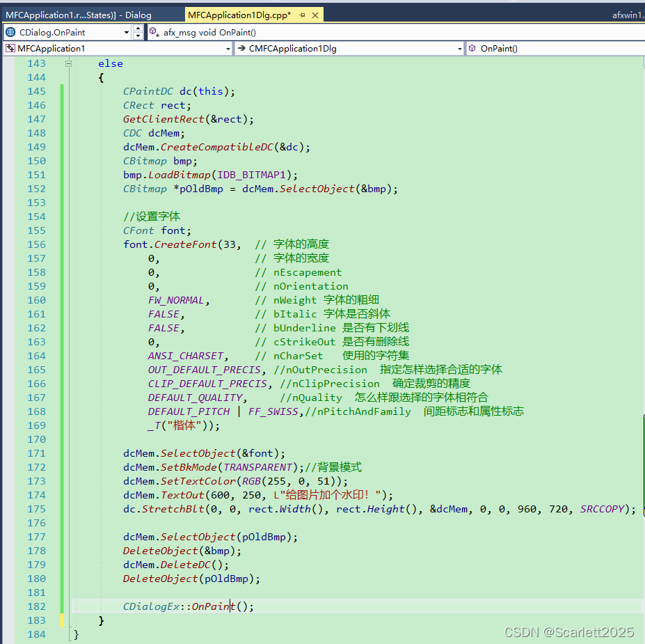The height and width of the screenshot is (644, 645).
Task: Click TextOut on line 174
Action: [182, 496]
